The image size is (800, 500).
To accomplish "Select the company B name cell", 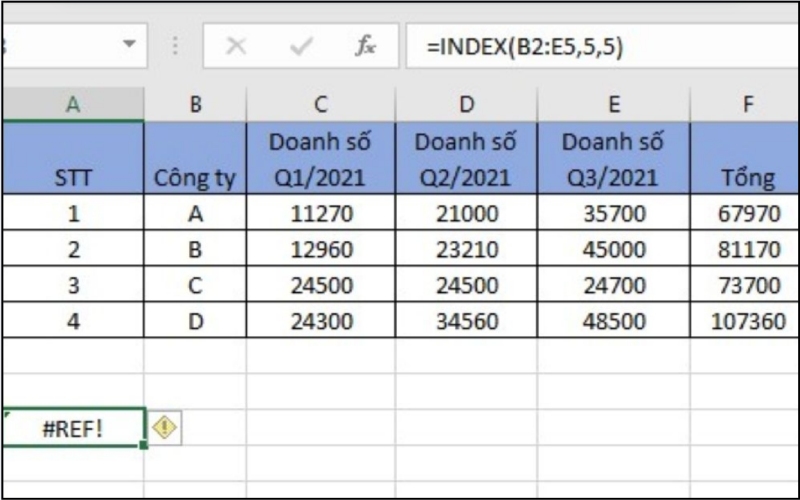I will (x=195, y=248).
